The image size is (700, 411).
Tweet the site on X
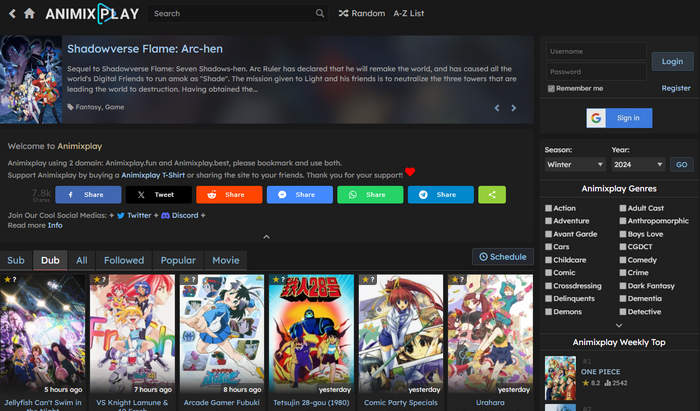pos(158,195)
